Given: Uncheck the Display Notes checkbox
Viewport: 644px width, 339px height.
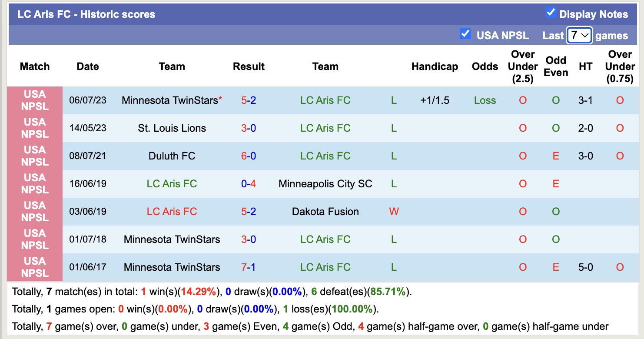Looking at the screenshot, I should 552,13.
